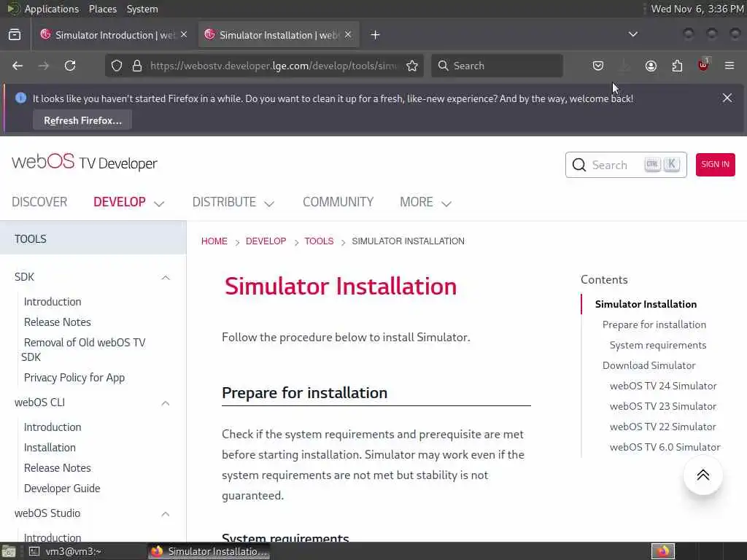The height and width of the screenshot is (560, 747).
Task: Open the Extensions puzzle icon
Action: [x=677, y=66]
